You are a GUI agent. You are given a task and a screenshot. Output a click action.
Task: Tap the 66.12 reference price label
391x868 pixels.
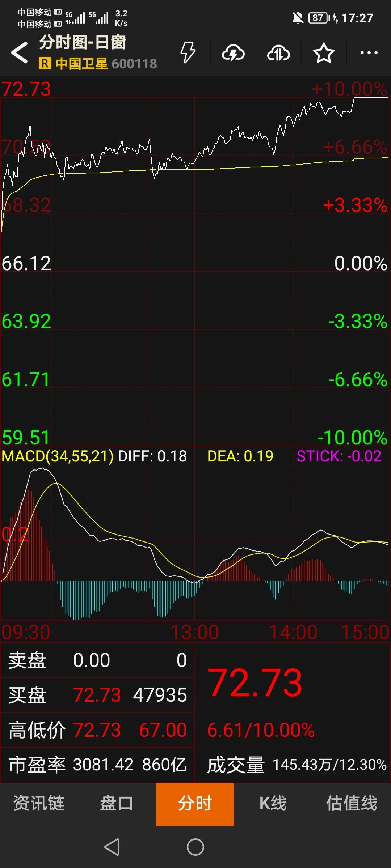click(26, 263)
